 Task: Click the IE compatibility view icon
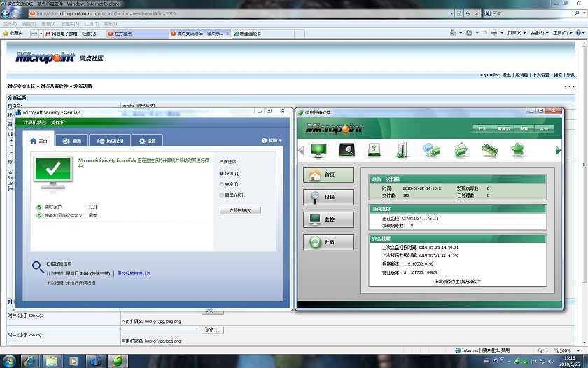[459, 13]
